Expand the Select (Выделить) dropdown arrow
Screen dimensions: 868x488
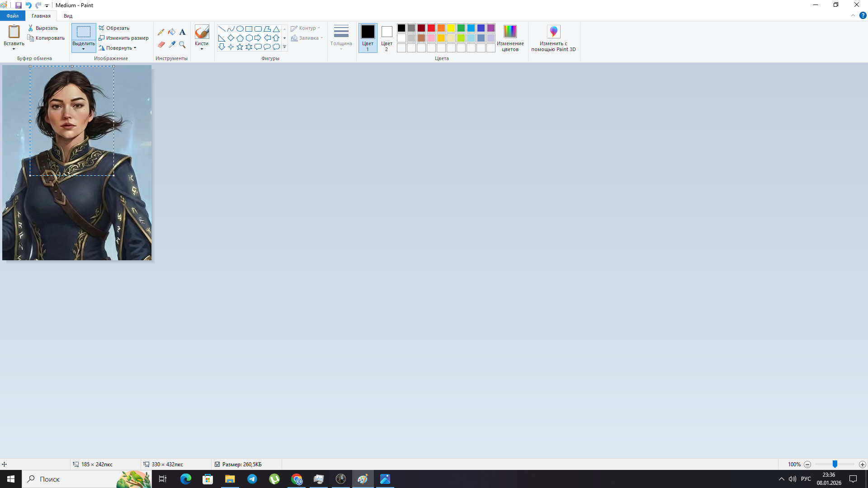[x=84, y=49]
